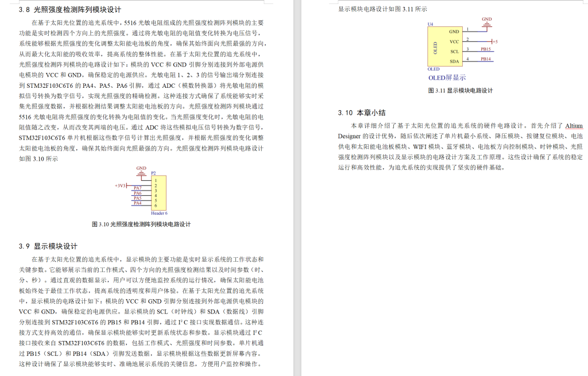Select the SCL pin on the OLED symbol
The height and width of the screenshot is (376, 588).
[454, 52]
